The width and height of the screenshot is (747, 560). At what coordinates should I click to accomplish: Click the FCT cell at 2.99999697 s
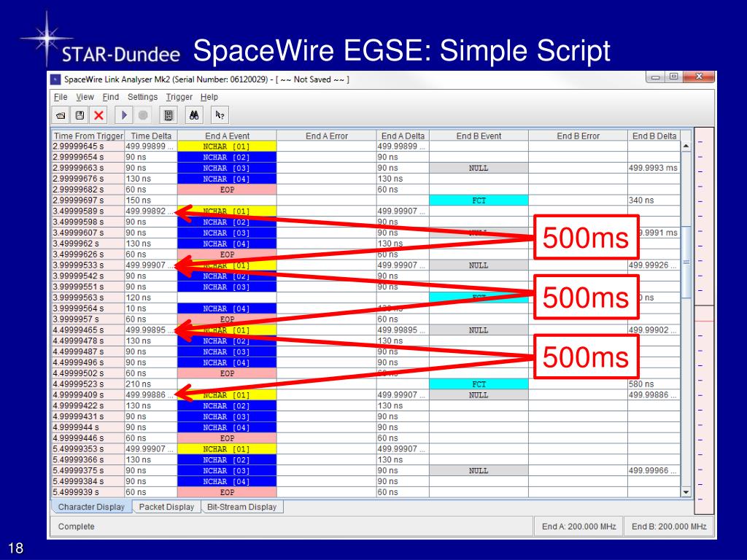pos(479,201)
